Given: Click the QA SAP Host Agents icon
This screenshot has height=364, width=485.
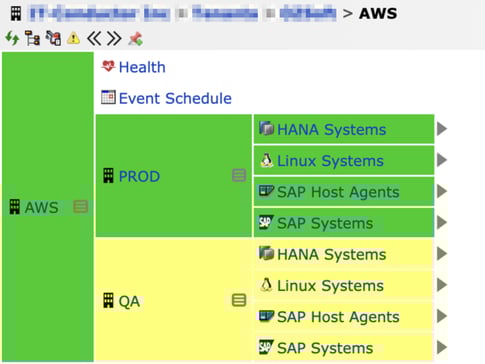Looking at the screenshot, I should (266, 316).
